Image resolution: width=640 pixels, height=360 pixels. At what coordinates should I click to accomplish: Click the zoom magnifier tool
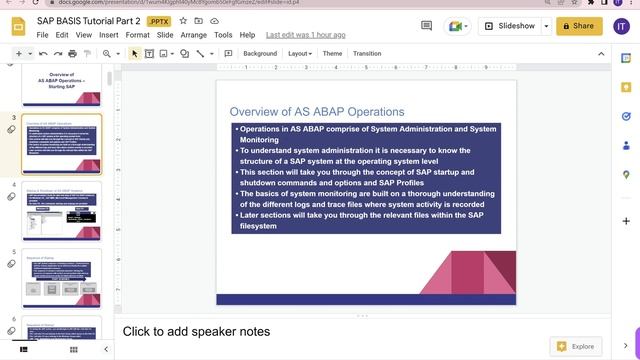[107, 53]
